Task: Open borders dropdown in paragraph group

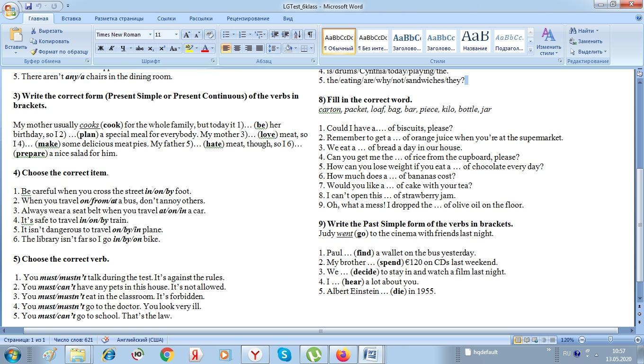Action: [310, 48]
